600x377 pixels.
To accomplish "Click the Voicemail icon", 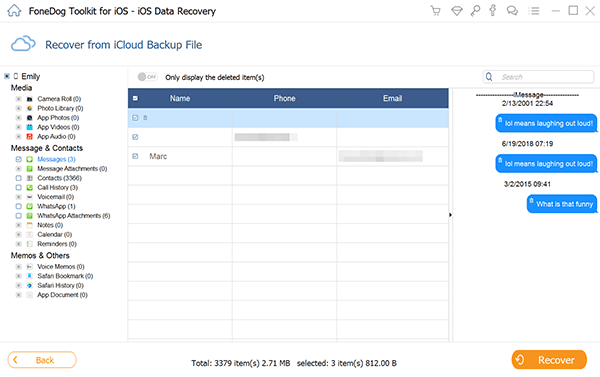I will [x=29, y=197].
